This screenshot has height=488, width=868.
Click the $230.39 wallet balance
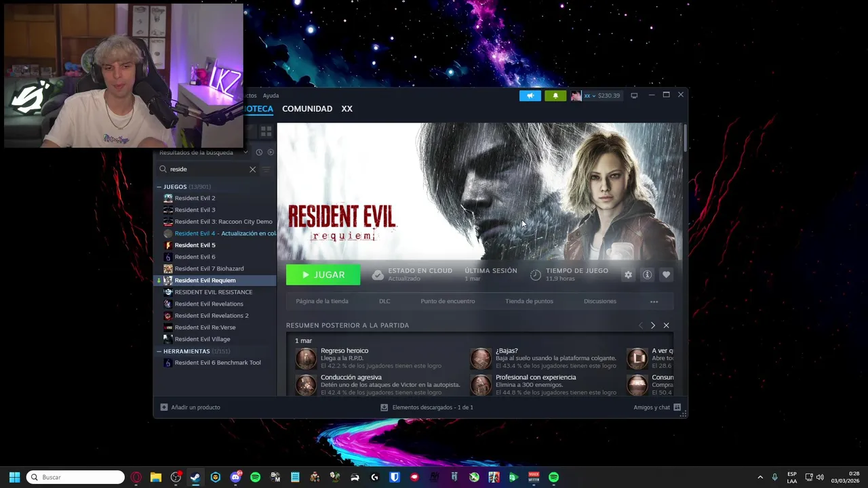click(x=609, y=96)
